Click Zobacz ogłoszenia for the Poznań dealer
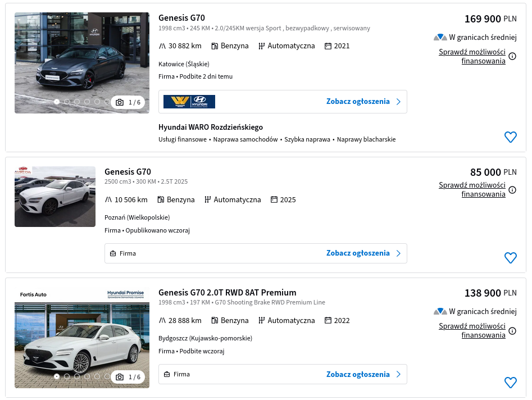This screenshot has width=532, height=400. (358, 253)
